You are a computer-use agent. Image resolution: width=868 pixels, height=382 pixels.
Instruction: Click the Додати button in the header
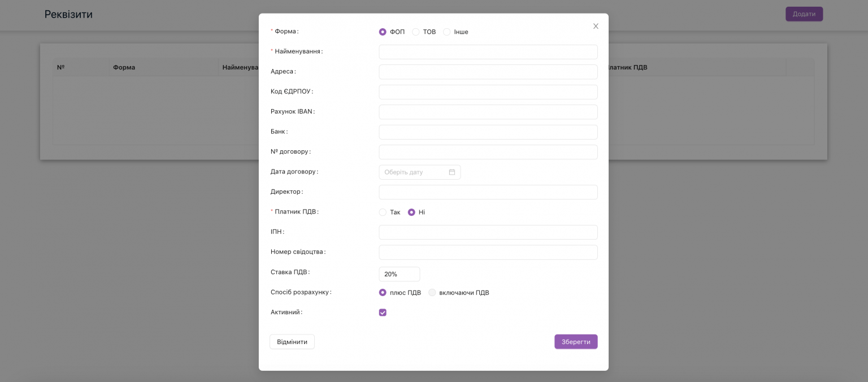tap(804, 14)
